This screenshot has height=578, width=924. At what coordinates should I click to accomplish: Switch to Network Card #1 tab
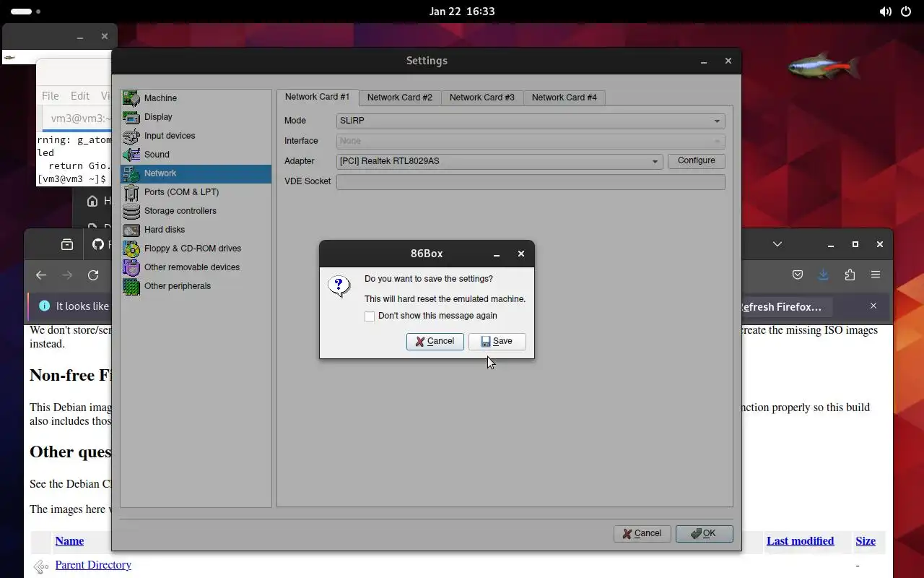click(317, 97)
